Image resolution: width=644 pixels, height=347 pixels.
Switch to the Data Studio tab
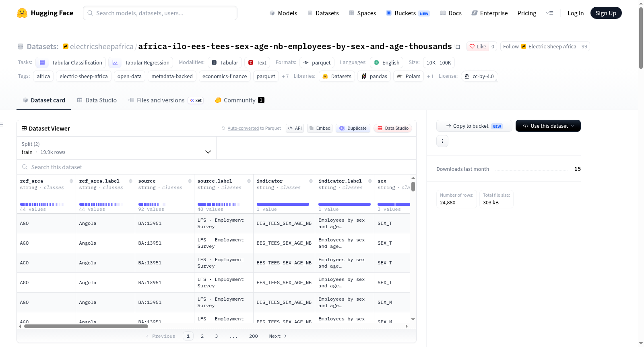(97, 100)
